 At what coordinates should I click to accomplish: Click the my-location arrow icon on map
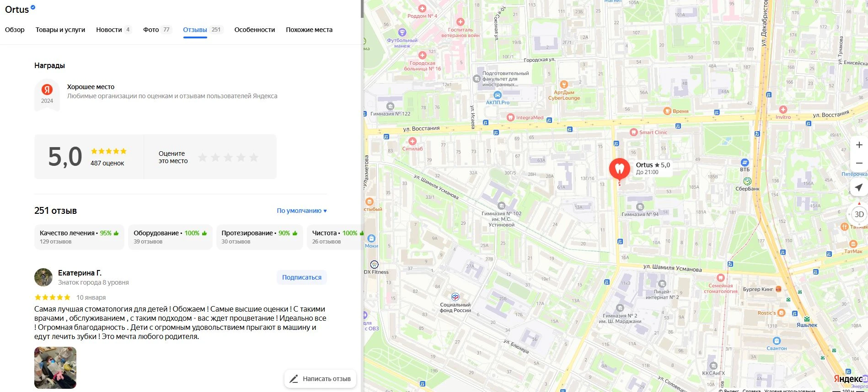tap(859, 187)
